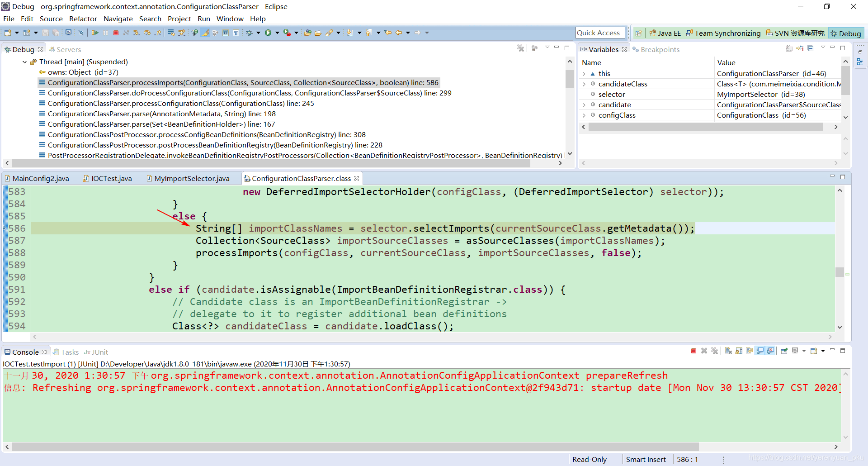The width and height of the screenshot is (868, 466).
Task: Toggle Show Whitespace Characters pilcrow button
Action: click(x=236, y=33)
